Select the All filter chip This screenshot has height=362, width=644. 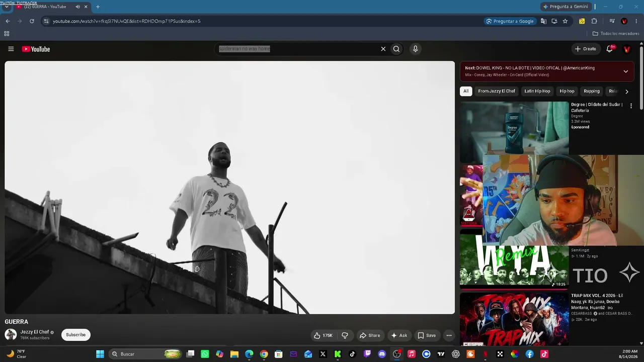click(466, 91)
